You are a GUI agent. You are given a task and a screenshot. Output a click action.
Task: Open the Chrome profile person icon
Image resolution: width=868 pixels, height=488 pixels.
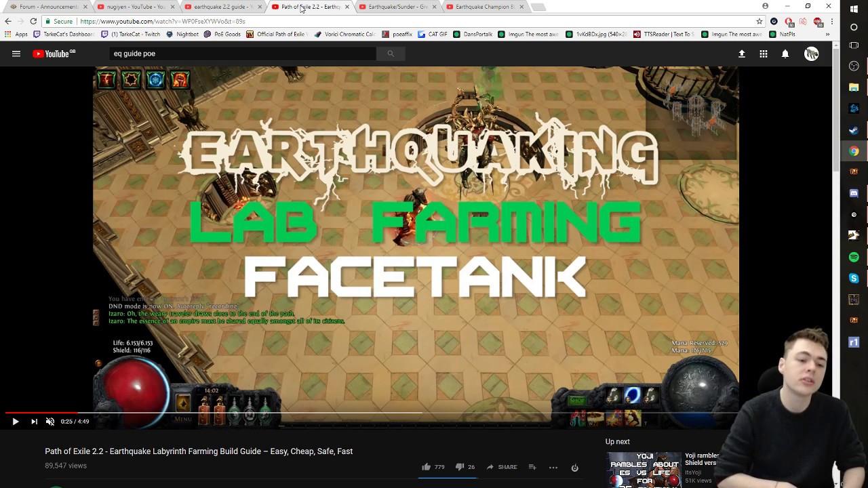[x=766, y=6]
